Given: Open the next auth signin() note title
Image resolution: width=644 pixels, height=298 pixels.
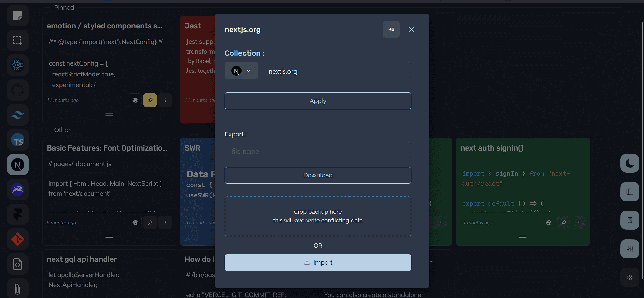Looking at the screenshot, I should (492, 148).
